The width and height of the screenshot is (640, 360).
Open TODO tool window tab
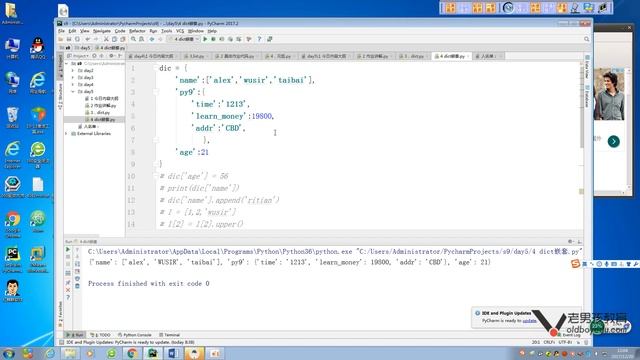[100, 335]
